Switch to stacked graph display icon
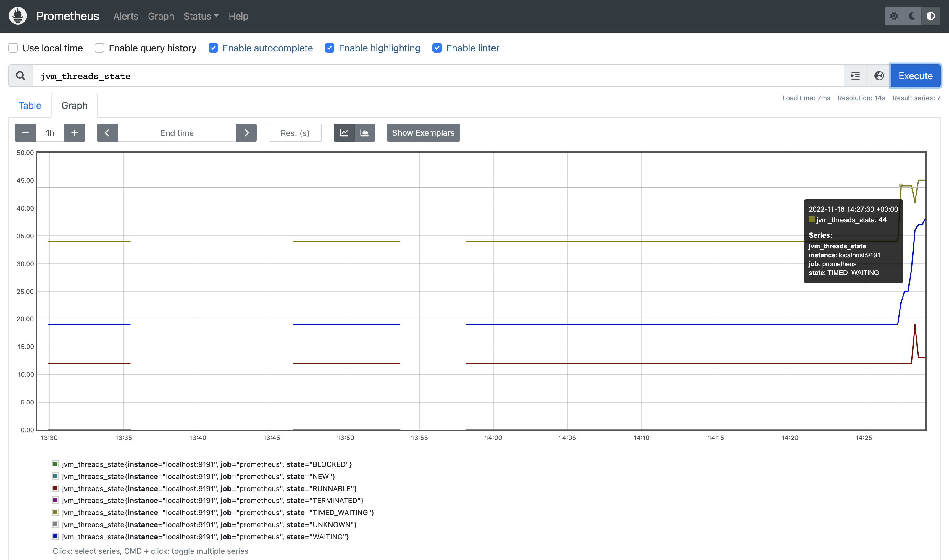Image resolution: width=949 pixels, height=560 pixels. coord(365,133)
